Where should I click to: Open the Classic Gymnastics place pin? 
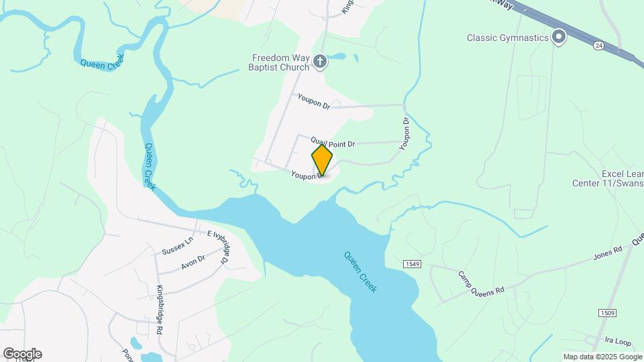coord(559,37)
